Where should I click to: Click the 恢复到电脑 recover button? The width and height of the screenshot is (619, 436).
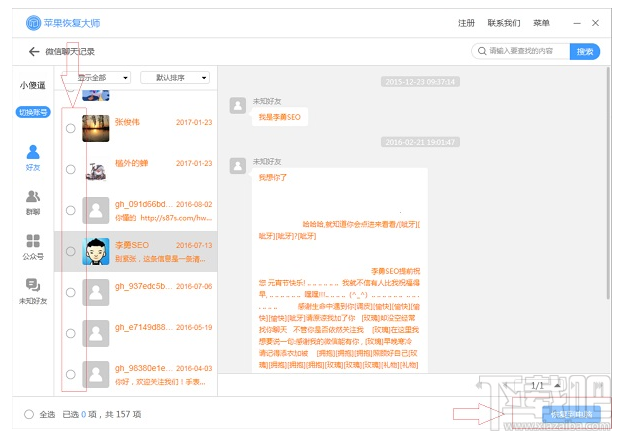pyautogui.click(x=572, y=414)
